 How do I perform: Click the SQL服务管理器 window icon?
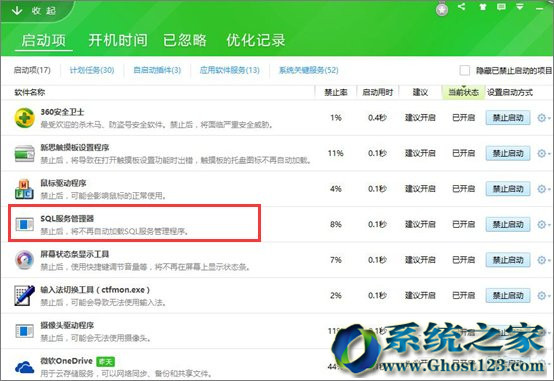click(24, 224)
